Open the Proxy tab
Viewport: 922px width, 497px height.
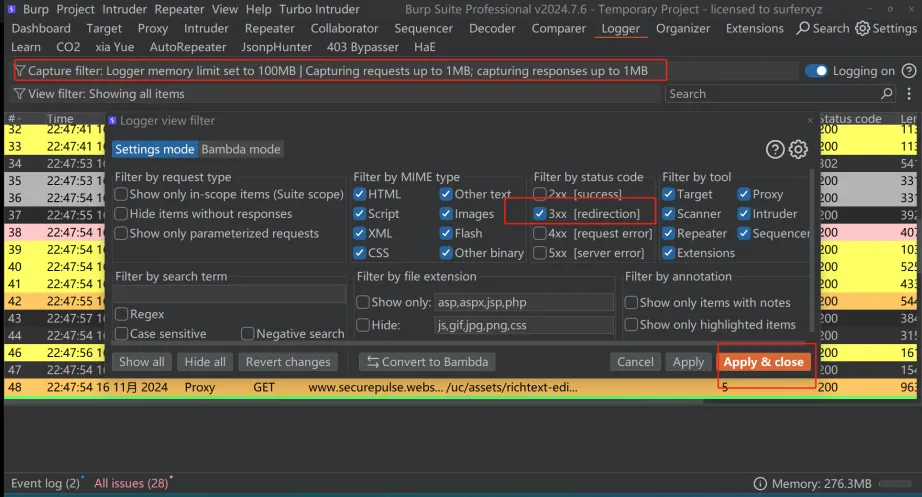[153, 28]
